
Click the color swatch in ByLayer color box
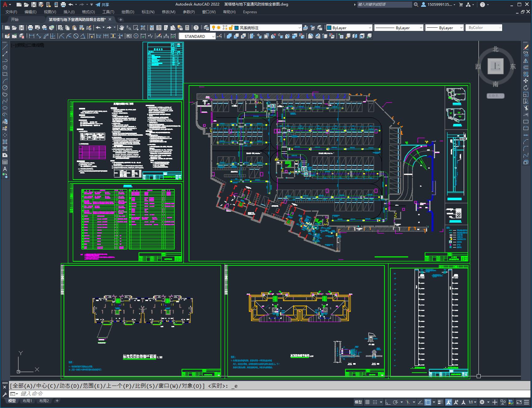click(x=329, y=28)
